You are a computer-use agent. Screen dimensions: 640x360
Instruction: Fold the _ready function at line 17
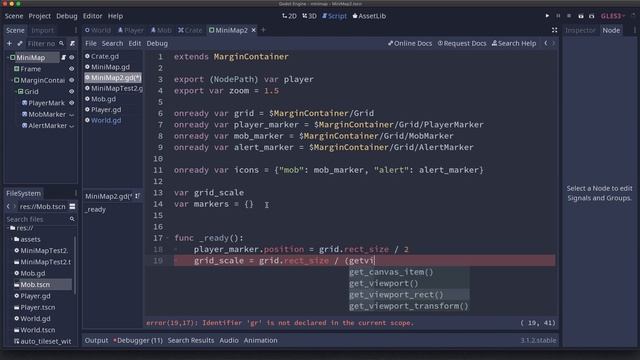pos(167,238)
